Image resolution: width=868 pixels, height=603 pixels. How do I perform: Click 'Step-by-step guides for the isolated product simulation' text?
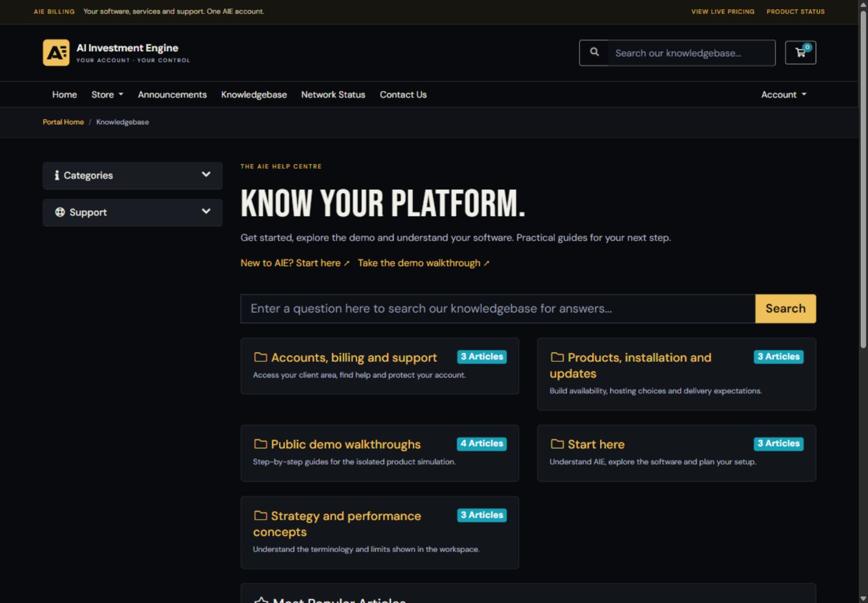tap(354, 462)
